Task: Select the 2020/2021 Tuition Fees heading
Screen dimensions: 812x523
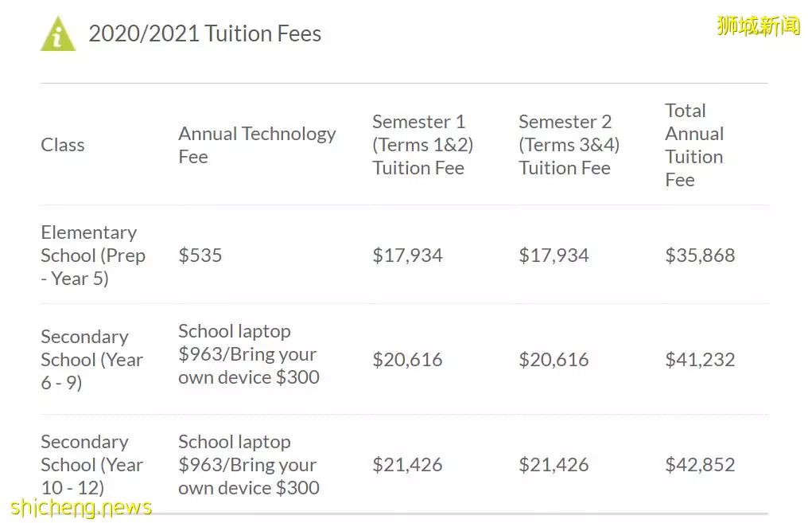Action: tap(204, 33)
